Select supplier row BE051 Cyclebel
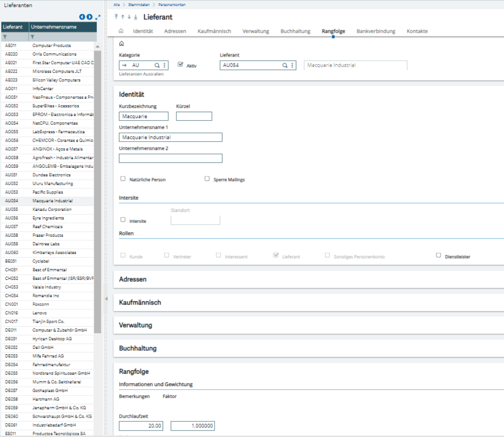504x437 pixels. click(48, 261)
